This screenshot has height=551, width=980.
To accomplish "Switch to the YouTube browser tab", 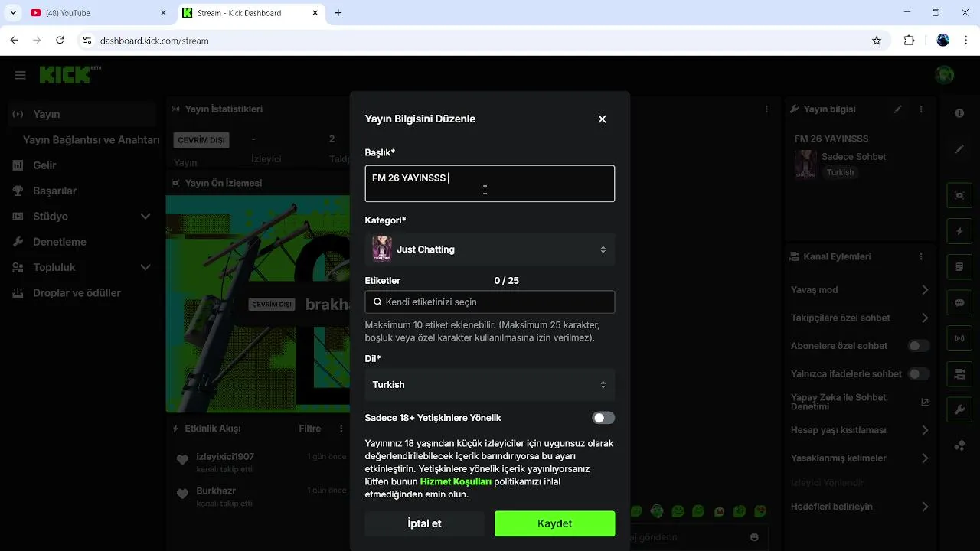I will 98,13.
